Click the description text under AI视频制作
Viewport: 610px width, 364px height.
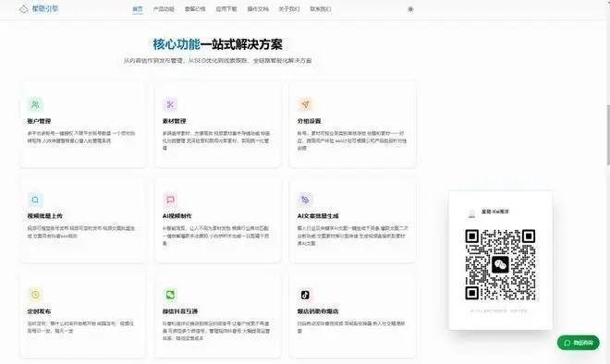(x=216, y=236)
